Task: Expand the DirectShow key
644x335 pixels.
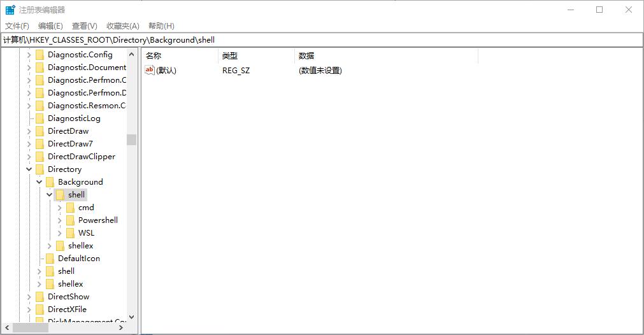Action: click(x=29, y=296)
